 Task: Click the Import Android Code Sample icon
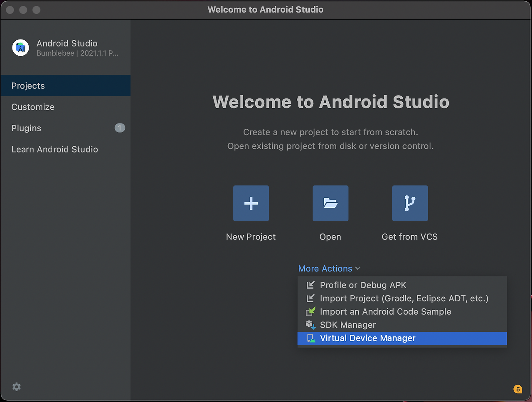(311, 311)
